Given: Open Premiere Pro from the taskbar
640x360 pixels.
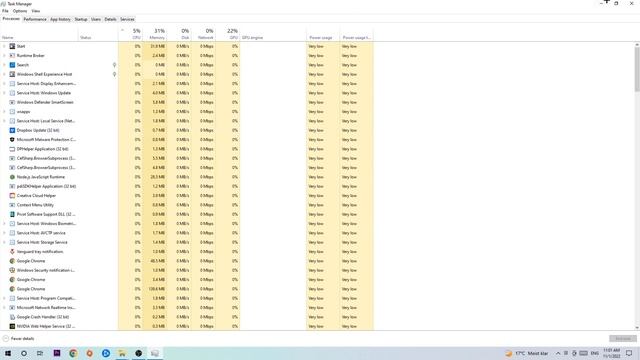Looking at the screenshot, I should [x=57, y=353].
